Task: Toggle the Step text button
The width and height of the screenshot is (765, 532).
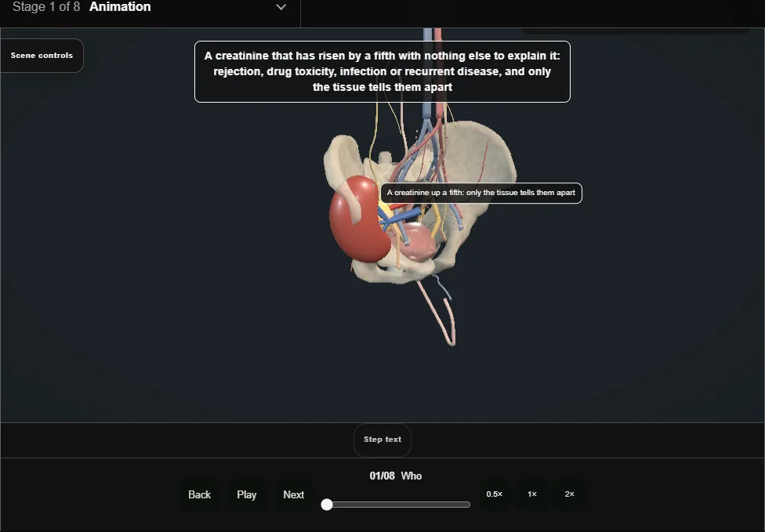Action: click(x=382, y=440)
